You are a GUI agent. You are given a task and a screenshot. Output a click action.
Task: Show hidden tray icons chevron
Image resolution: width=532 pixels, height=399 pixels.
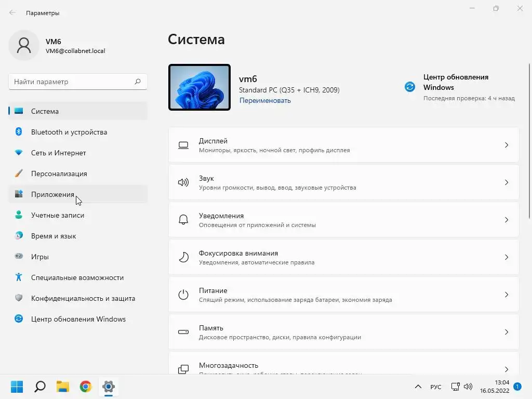pyautogui.click(x=418, y=387)
